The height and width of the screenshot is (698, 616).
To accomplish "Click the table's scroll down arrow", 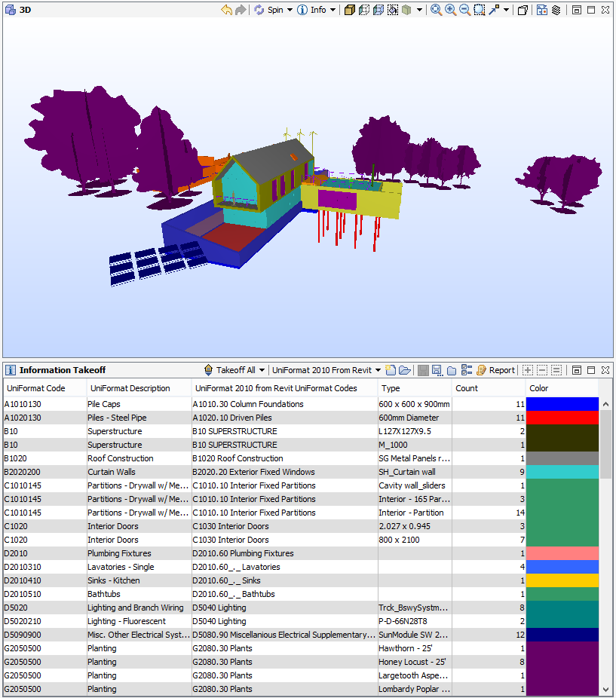I will 607,690.
